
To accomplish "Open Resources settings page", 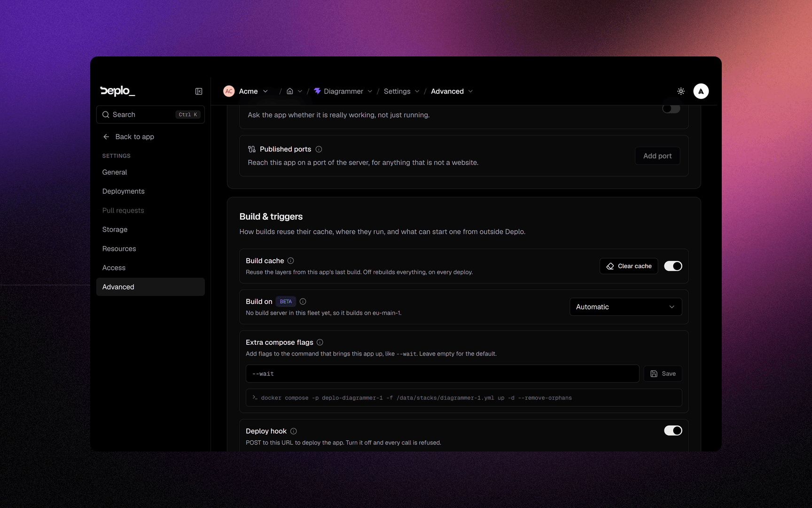I will pos(150,249).
